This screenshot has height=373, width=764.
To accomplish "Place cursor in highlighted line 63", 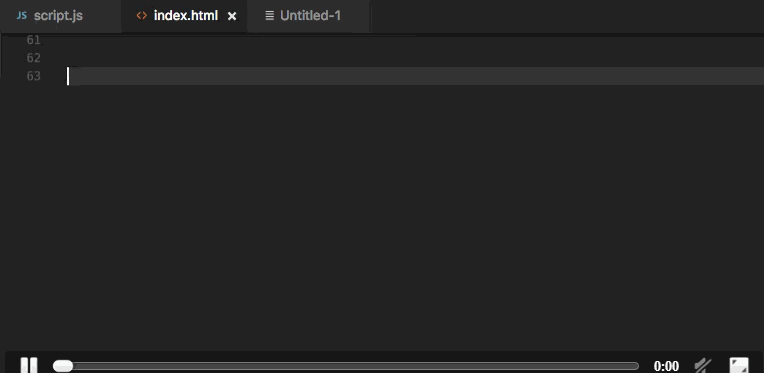I will click(x=415, y=76).
